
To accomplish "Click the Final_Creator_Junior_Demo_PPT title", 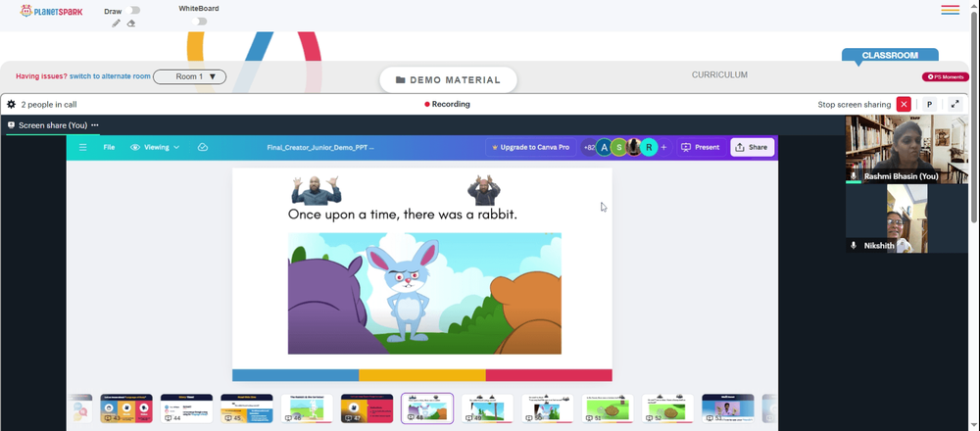I will point(320,147).
